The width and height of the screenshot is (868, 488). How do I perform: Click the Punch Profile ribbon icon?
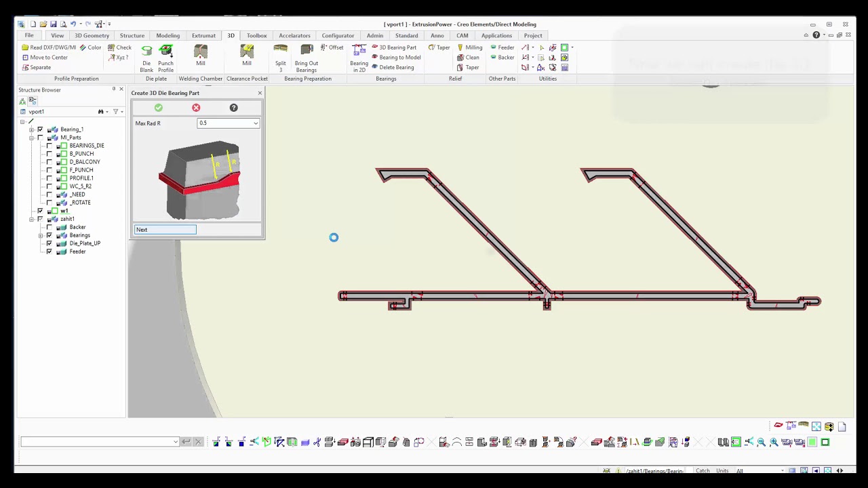[x=165, y=58]
